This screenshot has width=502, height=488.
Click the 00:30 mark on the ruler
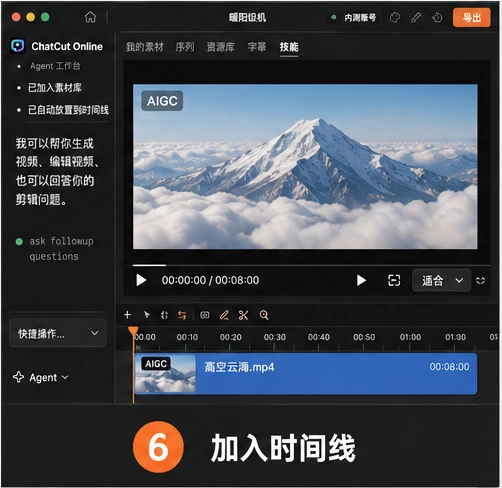275,337
